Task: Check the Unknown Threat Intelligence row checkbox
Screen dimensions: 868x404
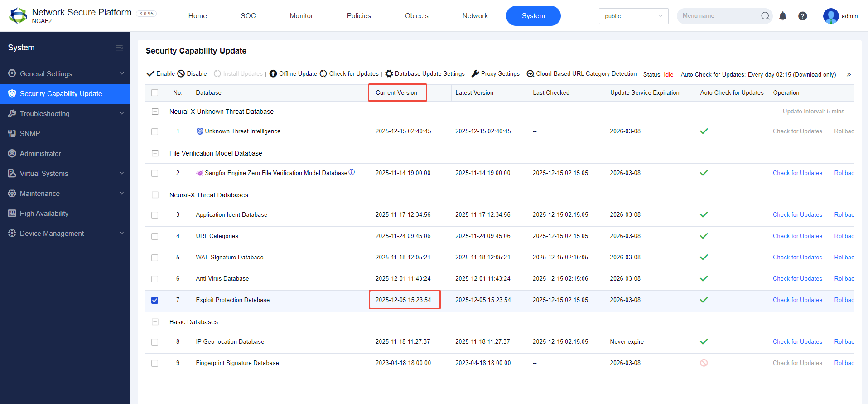Action: pyautogui.click(x=155, y=131)
